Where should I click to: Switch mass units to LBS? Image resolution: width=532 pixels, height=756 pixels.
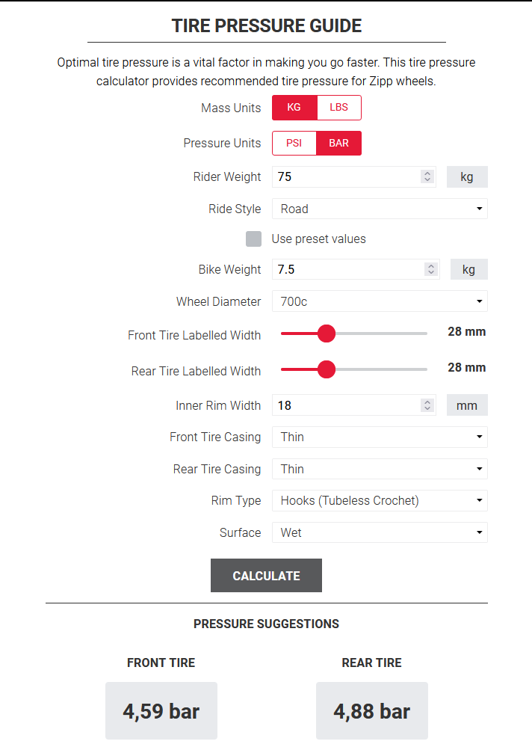pos(338,108)
